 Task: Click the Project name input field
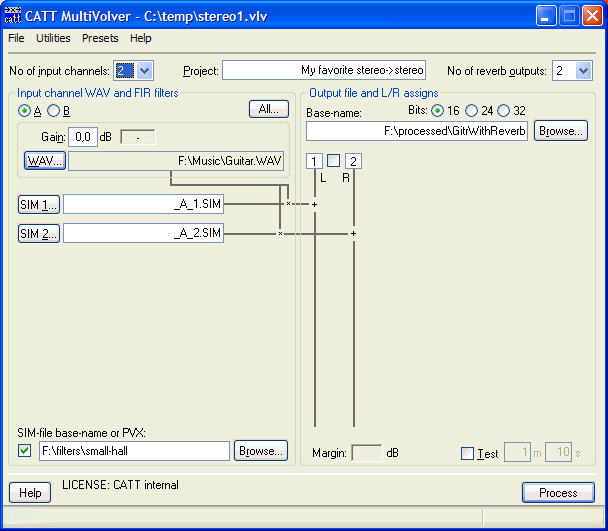pos(324,70)
